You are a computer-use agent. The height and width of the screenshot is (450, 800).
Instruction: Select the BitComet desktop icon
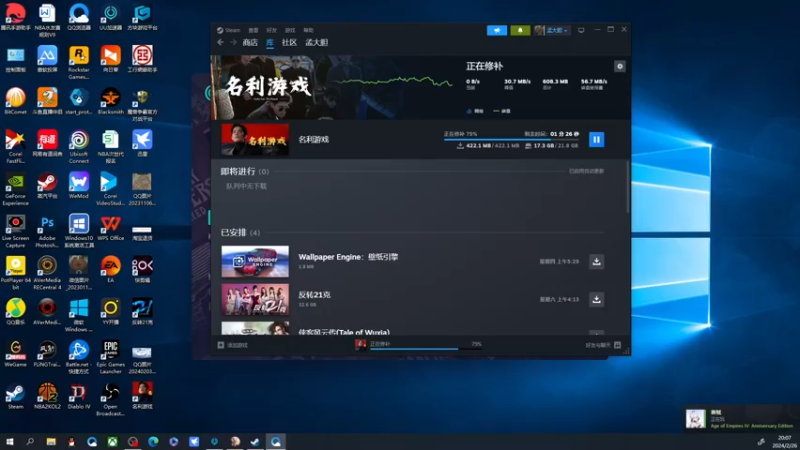point(15,101)
